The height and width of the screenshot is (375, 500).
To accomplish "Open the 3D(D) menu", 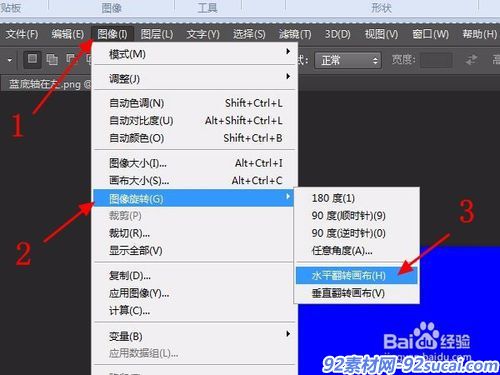I will pyautogui.click(x=338, y=34).
